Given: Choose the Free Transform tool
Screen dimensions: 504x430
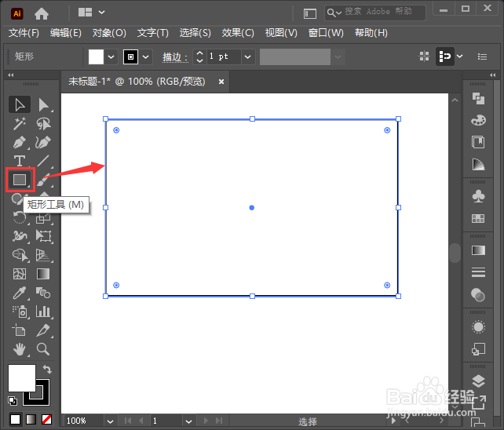Looking at the screenshot, I should pyautogui.click(x=43, y=236).
